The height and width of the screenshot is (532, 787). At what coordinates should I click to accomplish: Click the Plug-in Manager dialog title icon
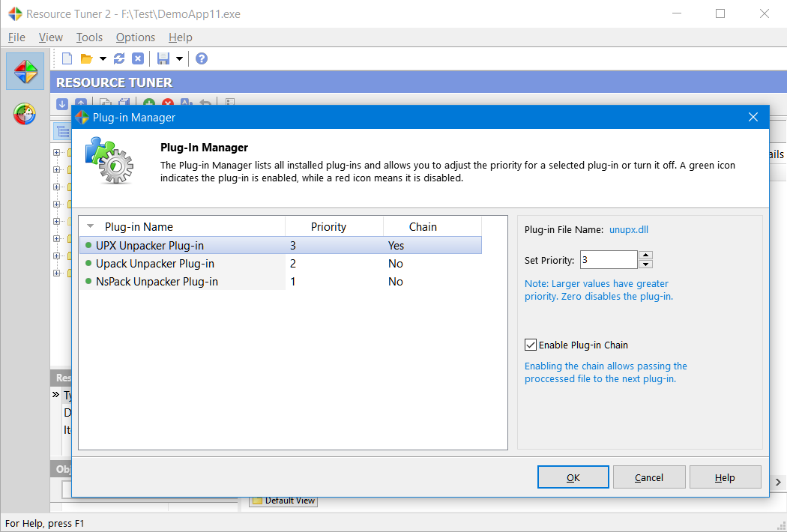pos(82,118)
